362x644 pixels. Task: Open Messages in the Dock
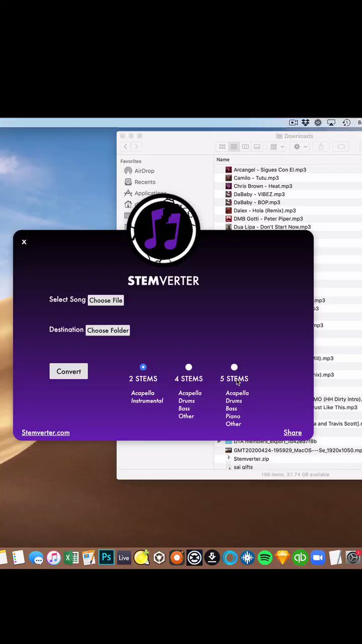click(x=36, y=558)
